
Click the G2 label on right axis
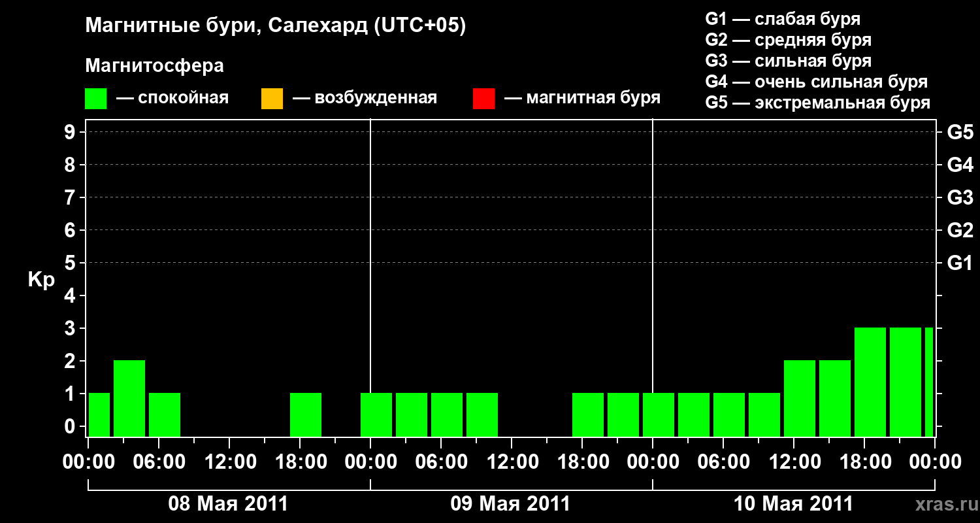960,230
